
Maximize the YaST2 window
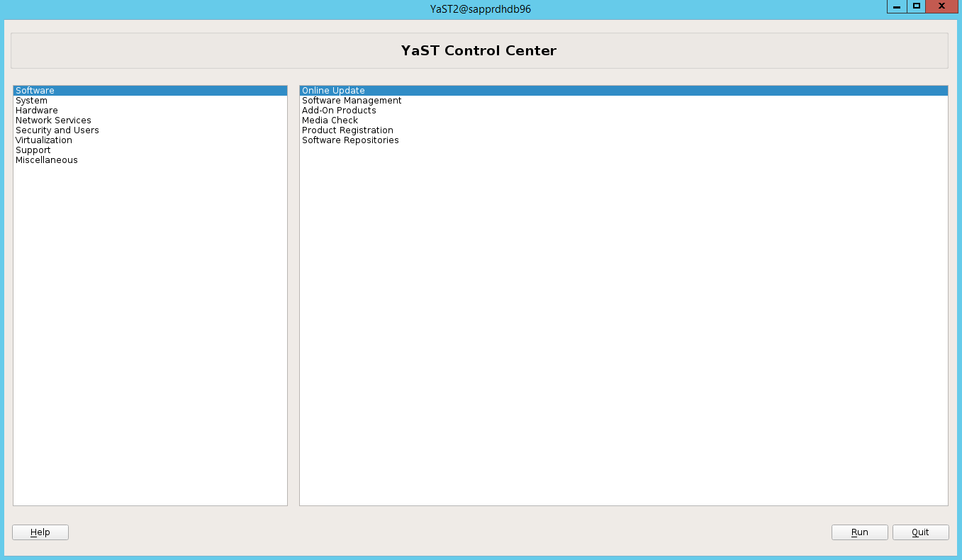917,6
